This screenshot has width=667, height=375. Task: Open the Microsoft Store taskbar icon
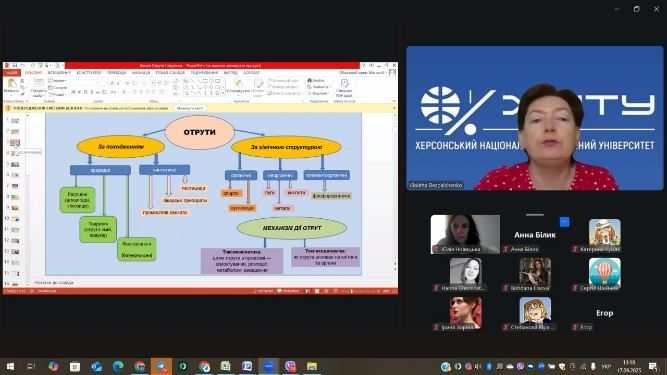(75, 366)
